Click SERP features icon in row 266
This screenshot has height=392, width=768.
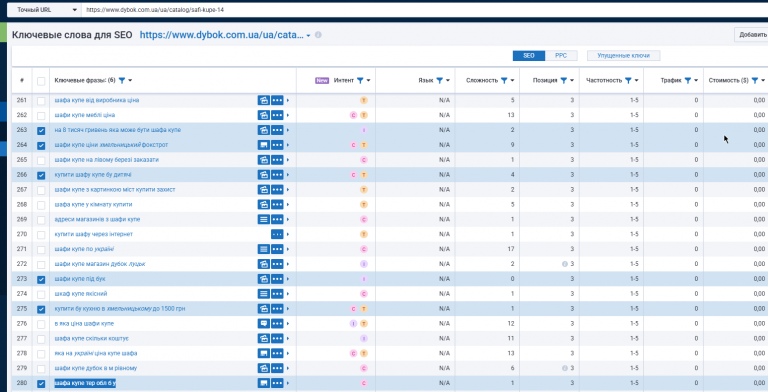coord(264,175)
